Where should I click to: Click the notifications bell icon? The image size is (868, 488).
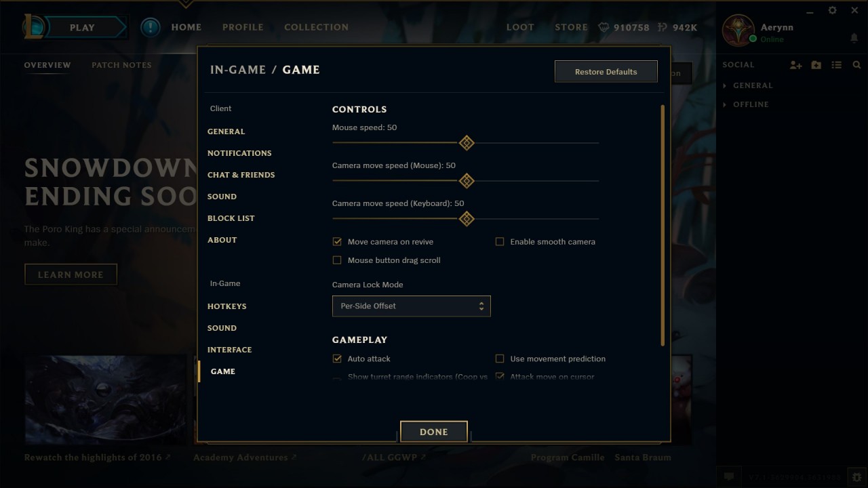coord(854,38)
